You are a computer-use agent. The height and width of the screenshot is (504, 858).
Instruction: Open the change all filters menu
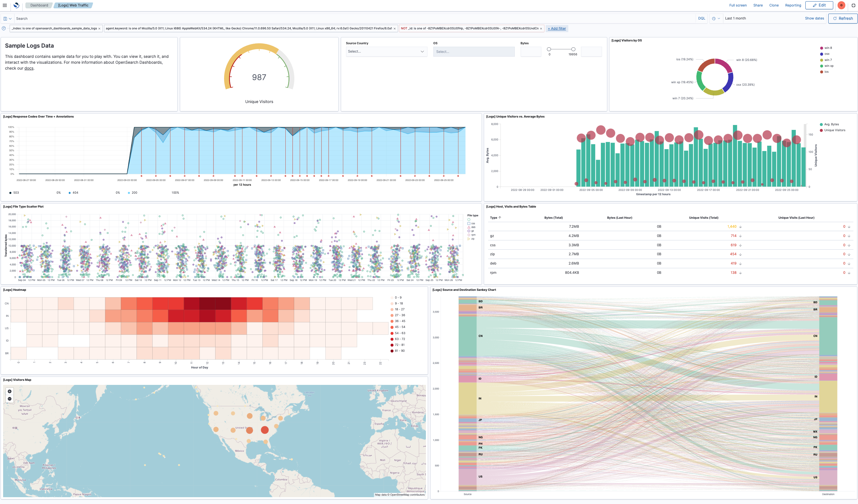click(x=4, y=28)
